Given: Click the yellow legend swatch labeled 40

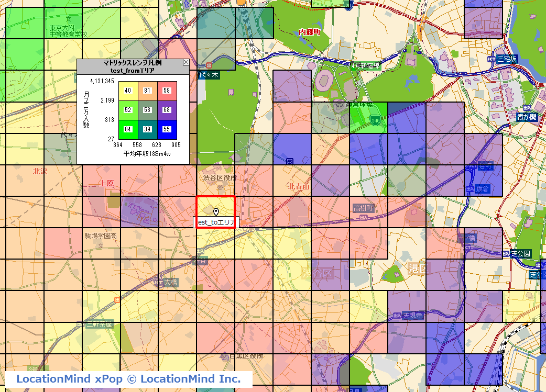Looking at the screenshot, I should 128,91.
